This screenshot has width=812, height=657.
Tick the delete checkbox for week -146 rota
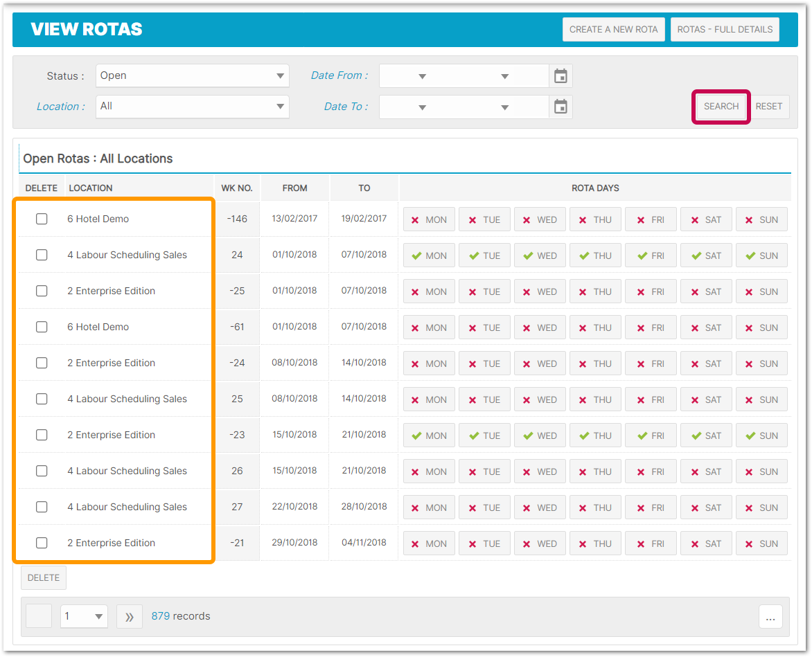click(42, 219)
